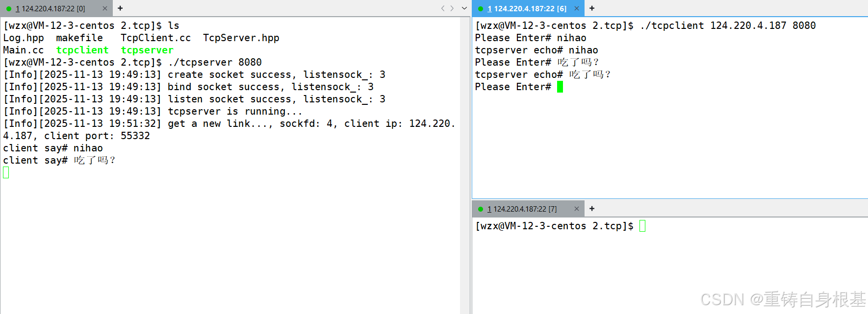Click the makefile entry
The image size is (868, 314).
(x=79, y=38)
